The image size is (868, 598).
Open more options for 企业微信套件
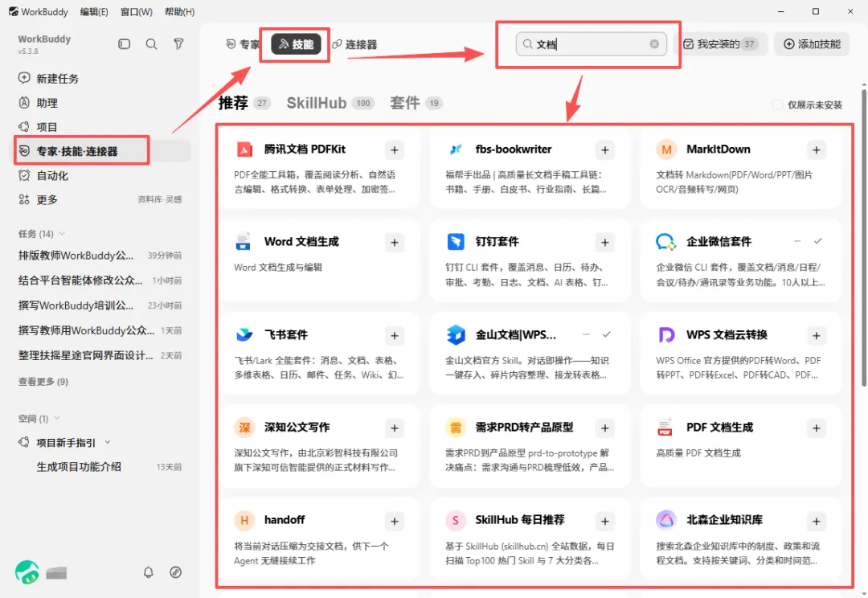[797, 241]
